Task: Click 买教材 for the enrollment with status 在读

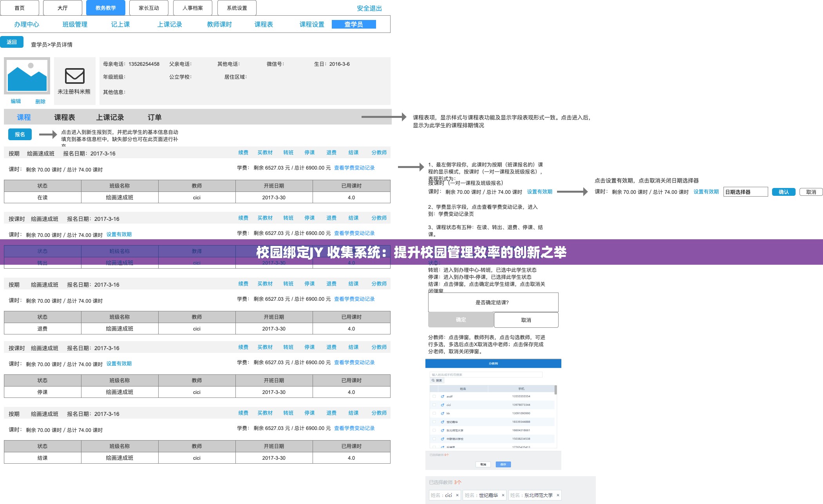Action: tap(265, 152)
